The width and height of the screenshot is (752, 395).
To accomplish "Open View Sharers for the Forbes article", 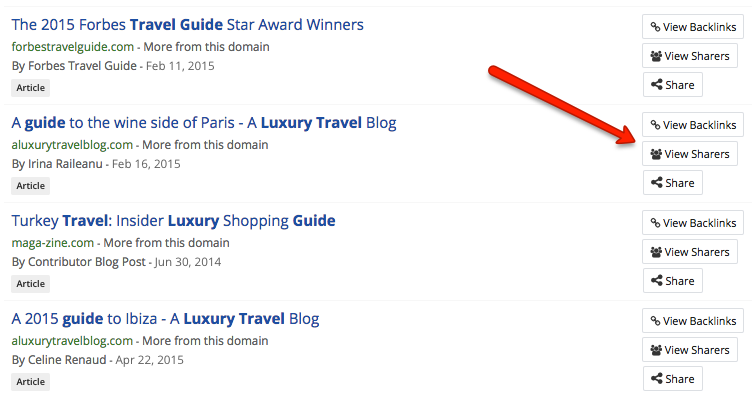I will point(690,56).
